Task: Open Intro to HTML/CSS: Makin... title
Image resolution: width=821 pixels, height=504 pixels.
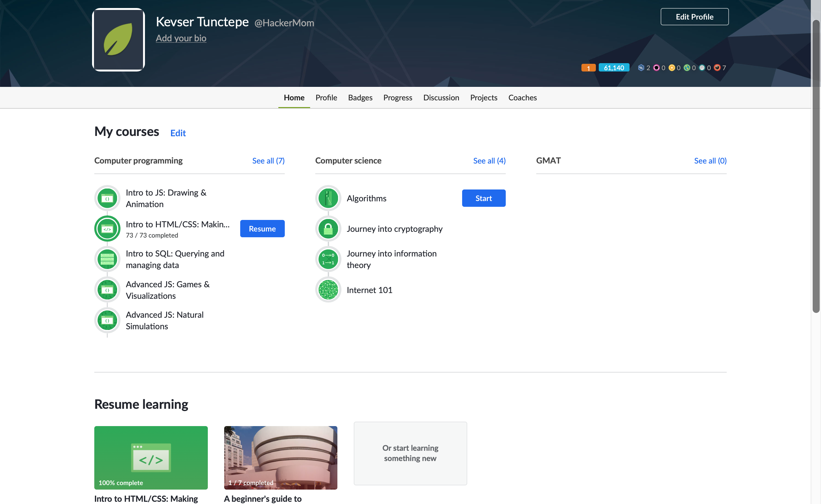Action: 178,224
